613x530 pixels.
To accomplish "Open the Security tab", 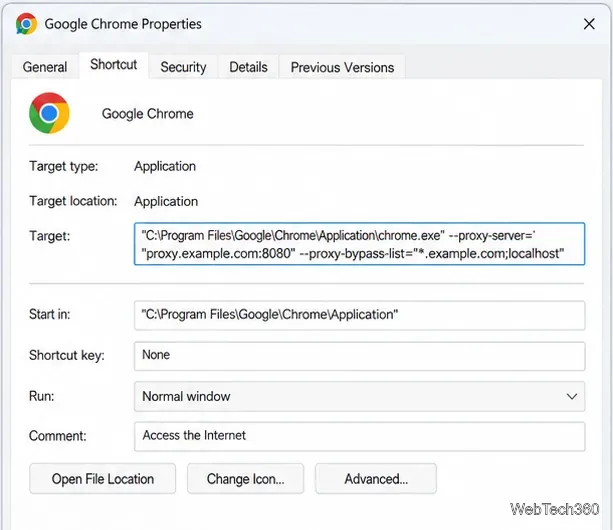I will click(183, 67).
